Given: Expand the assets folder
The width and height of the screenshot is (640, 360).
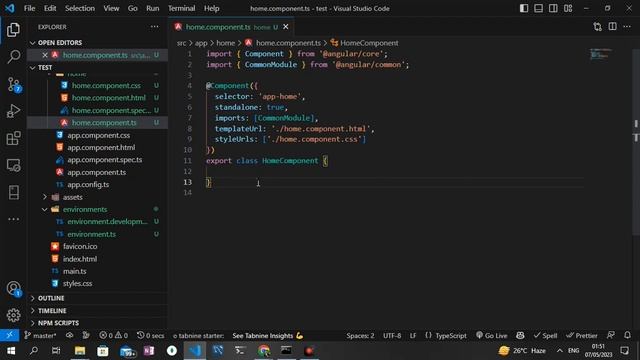Looking at the screenshot, I should [x=45, y=197].
